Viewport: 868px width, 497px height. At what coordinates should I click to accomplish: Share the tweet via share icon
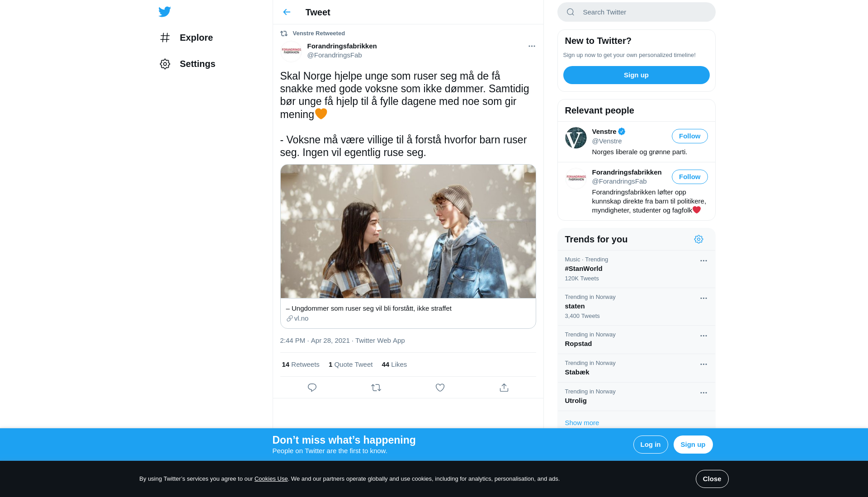(504, 388)
